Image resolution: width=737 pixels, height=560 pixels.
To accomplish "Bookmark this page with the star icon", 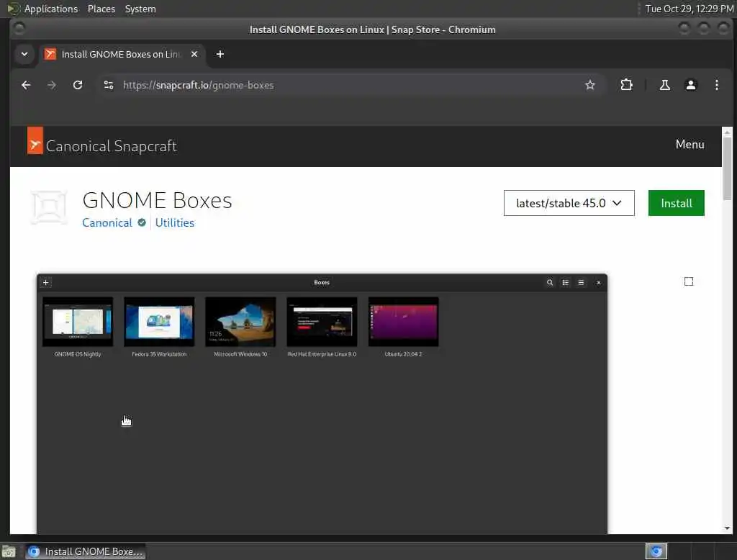I will point(590,85).
